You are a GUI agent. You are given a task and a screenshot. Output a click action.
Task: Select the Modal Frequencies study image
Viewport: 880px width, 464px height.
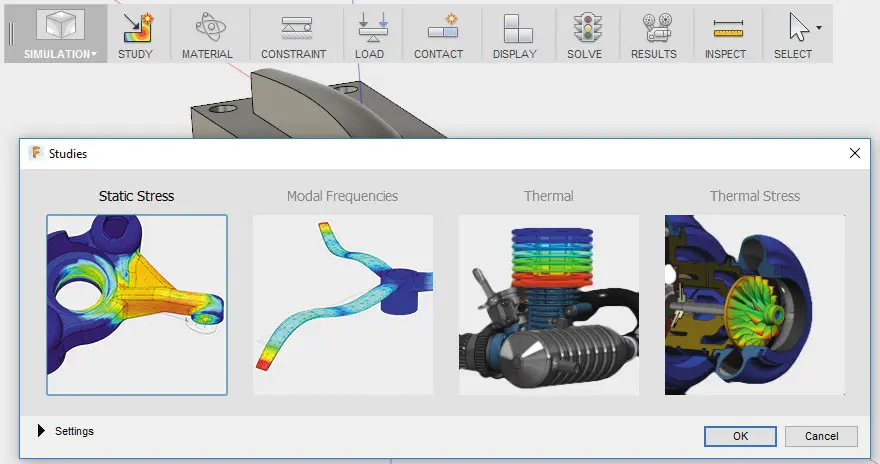pyautogui.click(x=343, y=304)
